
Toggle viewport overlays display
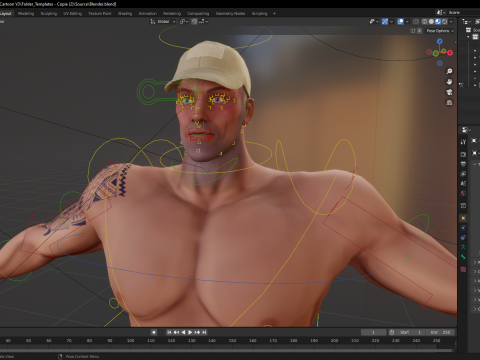click(x=401, y=21)
